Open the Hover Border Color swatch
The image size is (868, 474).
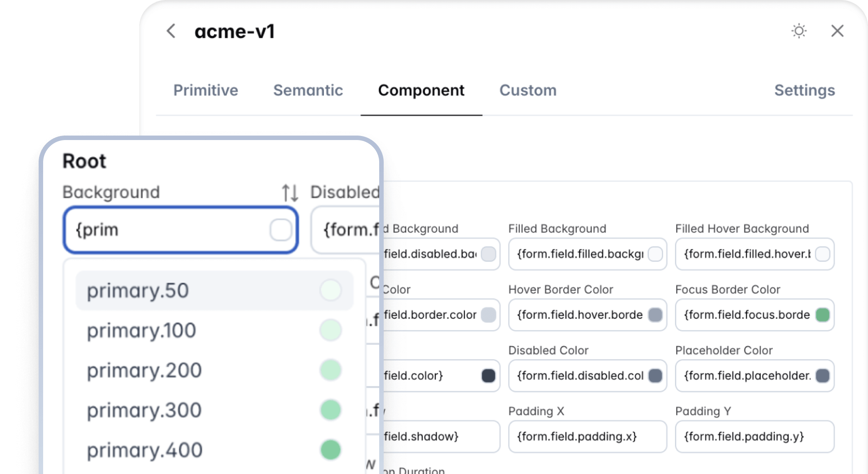pyautogui.click(x=655, y=315)
